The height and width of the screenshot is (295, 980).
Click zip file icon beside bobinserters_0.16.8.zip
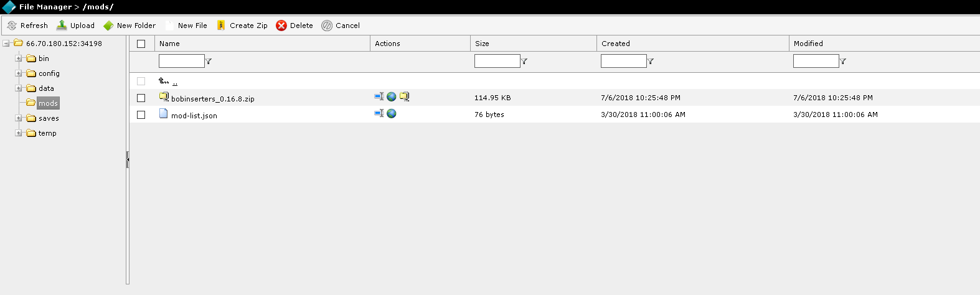pos(164,96)
